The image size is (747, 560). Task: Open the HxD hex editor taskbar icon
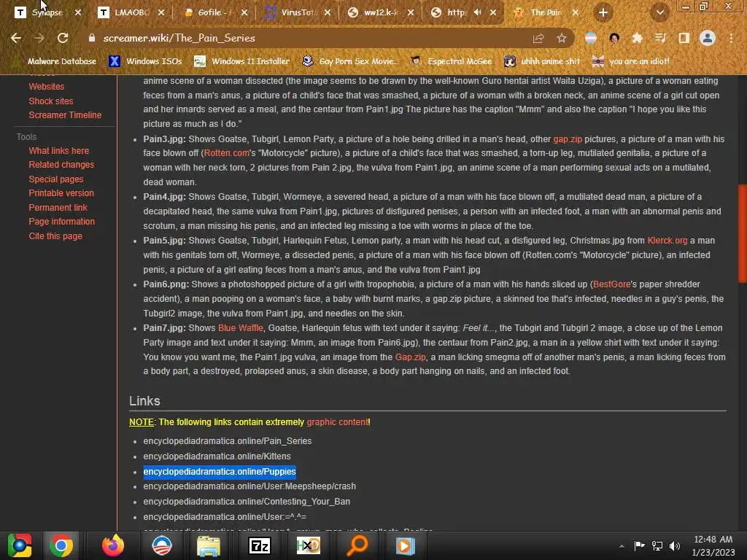pos(309,545)
